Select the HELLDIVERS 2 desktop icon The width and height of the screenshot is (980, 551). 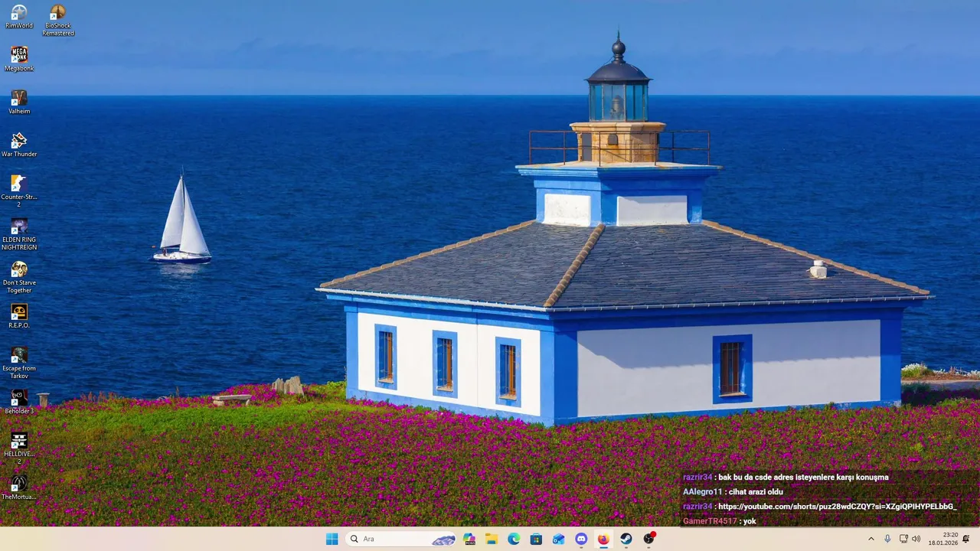(x=19, y=448)
